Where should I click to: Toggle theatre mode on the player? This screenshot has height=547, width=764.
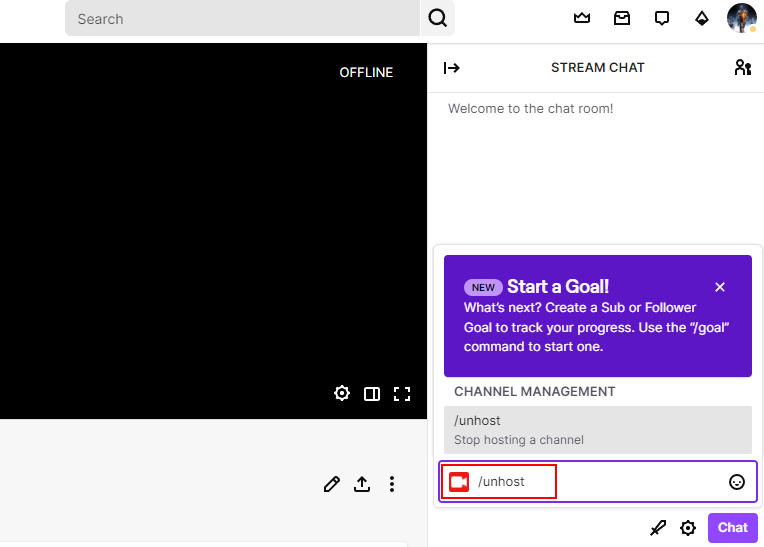(372, 394)
